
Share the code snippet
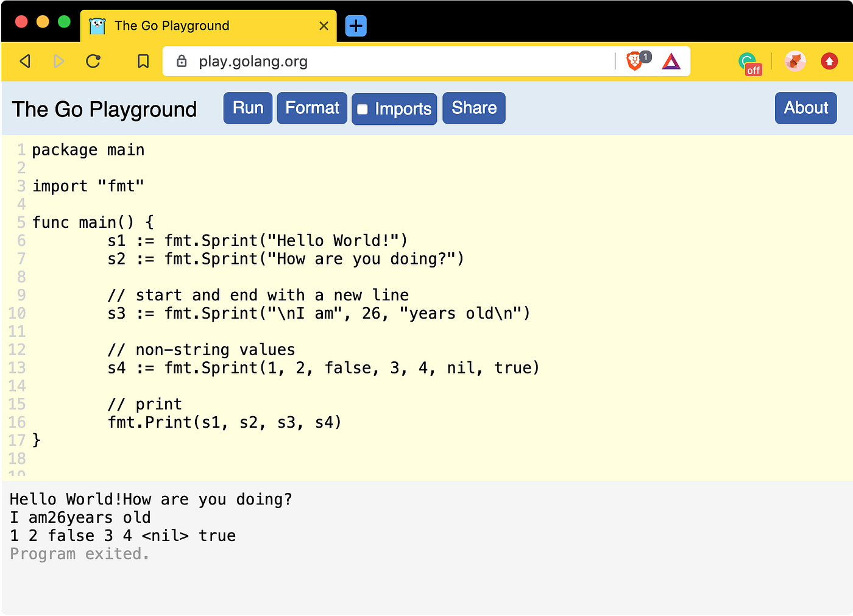(x=473, y=108)
